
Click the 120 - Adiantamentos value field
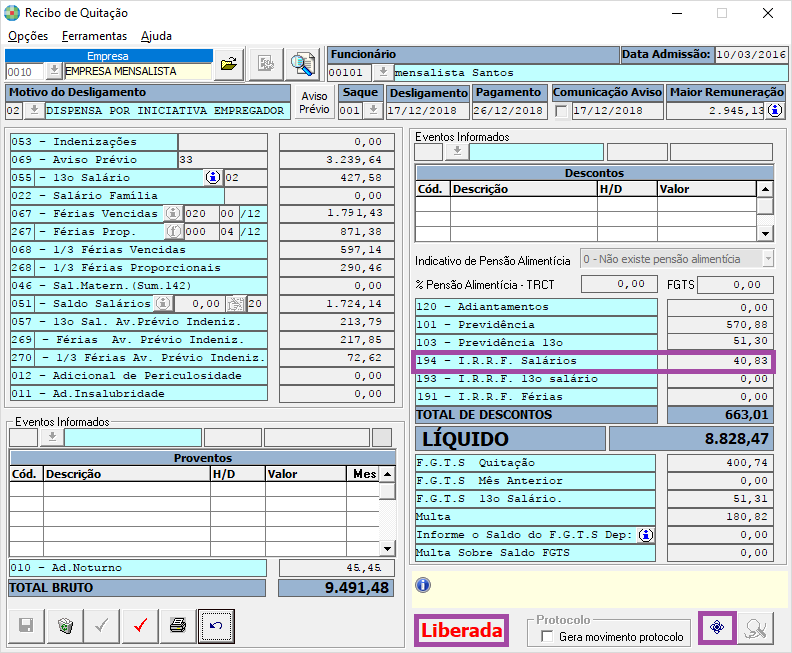720,308
